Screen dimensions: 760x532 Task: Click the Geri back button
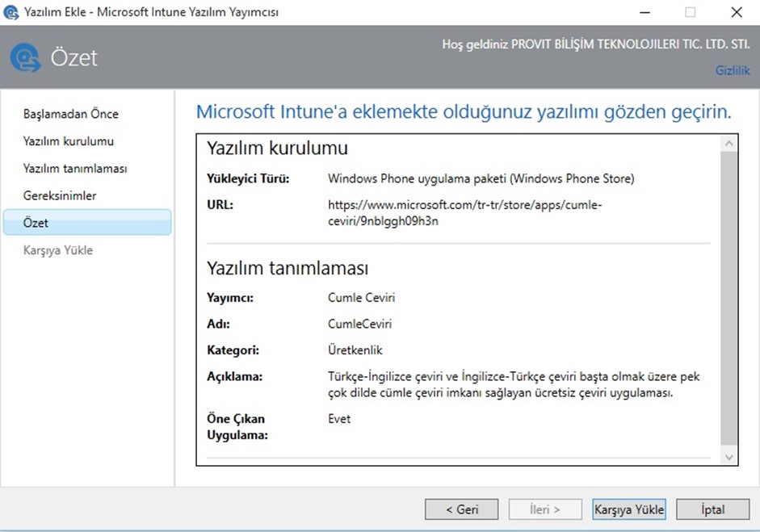tap(461, 509)
